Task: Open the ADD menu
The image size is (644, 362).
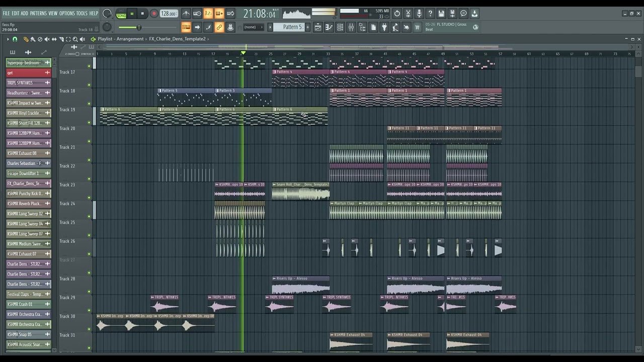Action: [24, 13]
